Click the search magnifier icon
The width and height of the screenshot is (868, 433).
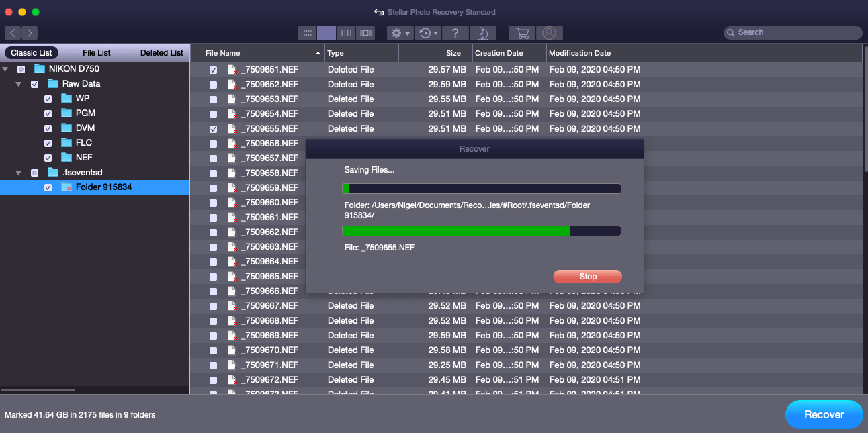coord(731,32)
